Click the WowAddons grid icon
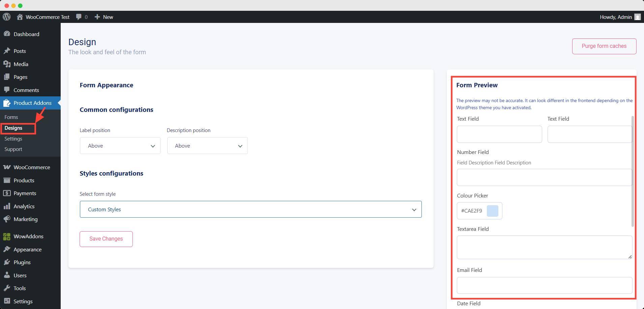Viewport: 644px width, 309px height. (x=7, y=237)
